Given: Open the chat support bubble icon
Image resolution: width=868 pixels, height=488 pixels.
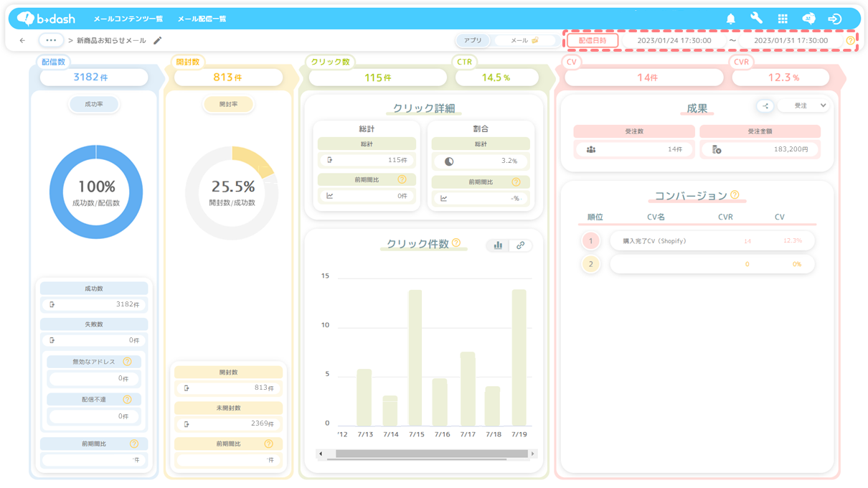Looking at the screenshot, I should pyautogui.click(x=808, y=19).
